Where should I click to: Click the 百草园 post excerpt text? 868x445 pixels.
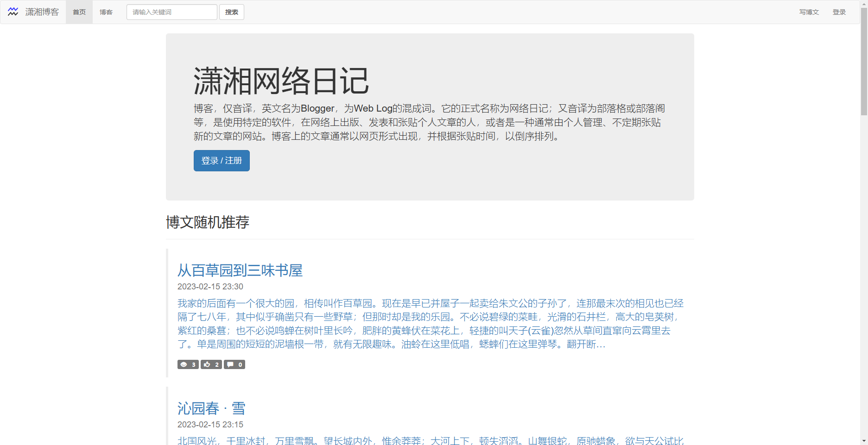[430, 324]
